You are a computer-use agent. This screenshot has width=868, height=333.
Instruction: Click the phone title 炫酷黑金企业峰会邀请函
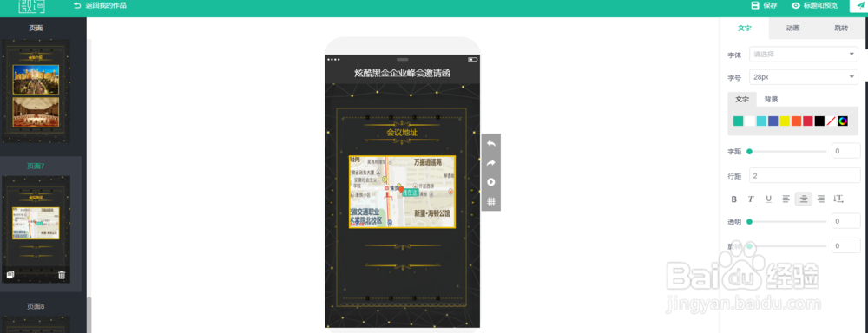[x=403, y=73]
